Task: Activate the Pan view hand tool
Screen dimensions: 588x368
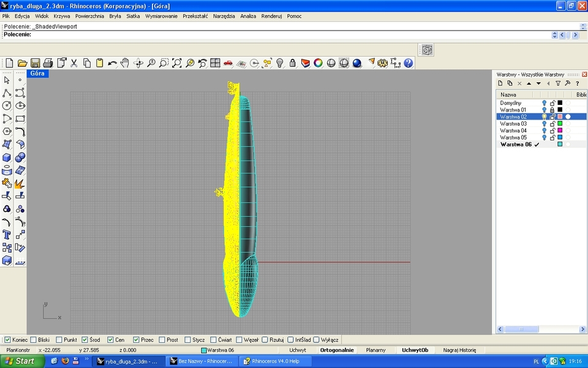Action: tap(124, 63)
